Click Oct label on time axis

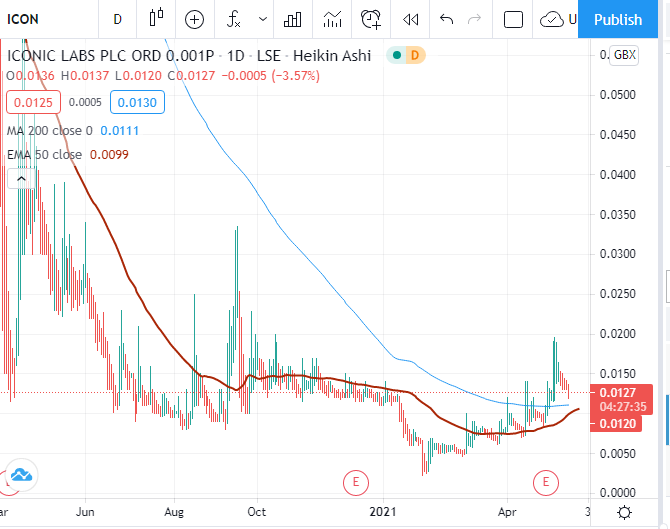[x=257, y=512]
